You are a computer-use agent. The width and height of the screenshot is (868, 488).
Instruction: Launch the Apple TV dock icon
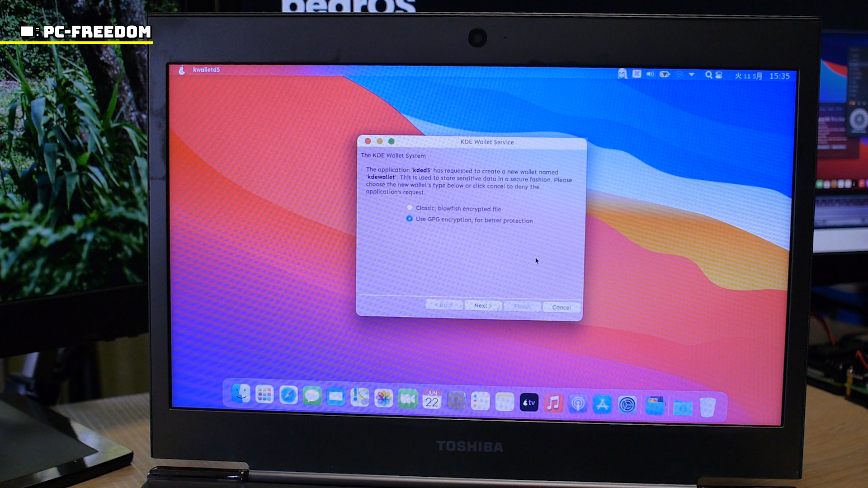coord(529,402)
